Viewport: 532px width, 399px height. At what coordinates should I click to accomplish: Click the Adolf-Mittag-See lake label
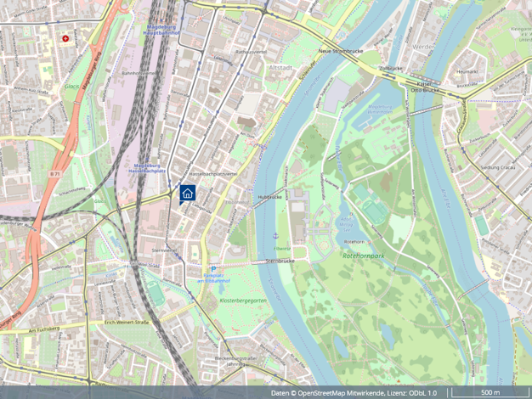345,224
